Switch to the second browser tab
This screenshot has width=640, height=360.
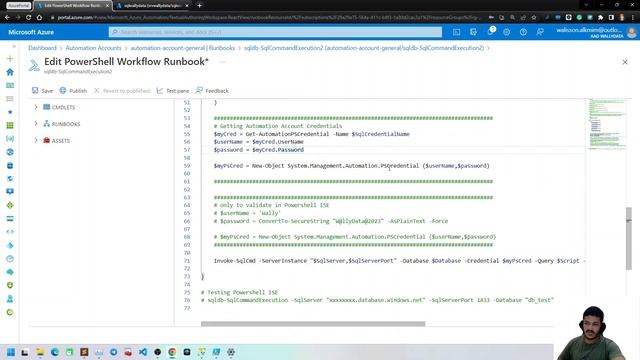152,6
